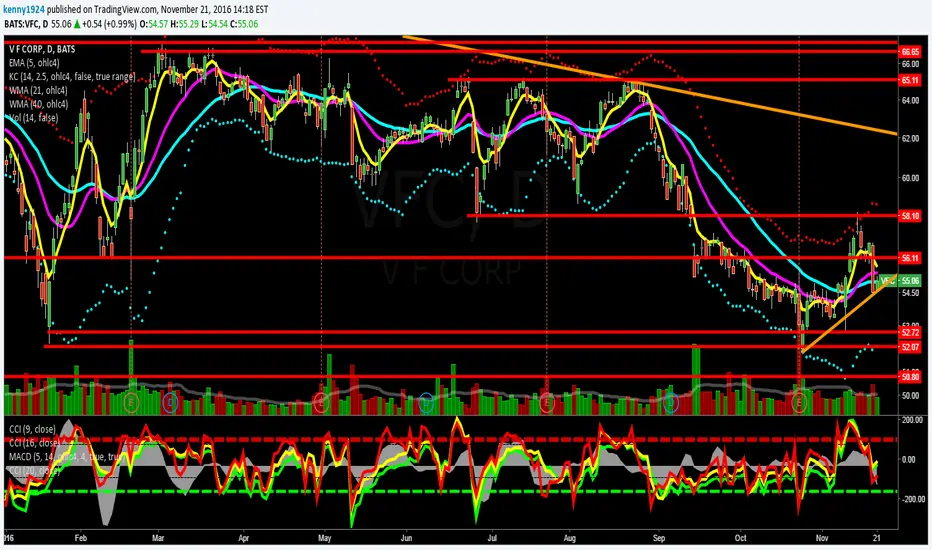Screen dimensions: 932x550
Task: Click the O:54.57 open value
Action: (x=153, y=24)
